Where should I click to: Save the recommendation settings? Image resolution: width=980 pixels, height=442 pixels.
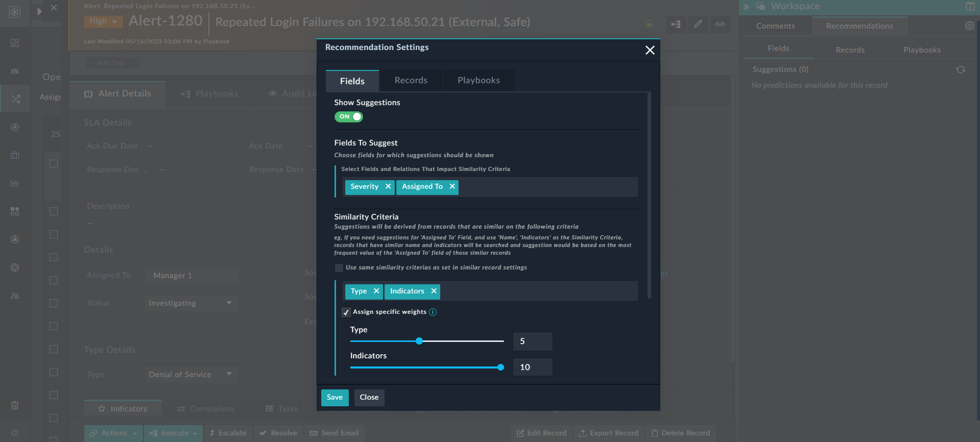(334, 398)
